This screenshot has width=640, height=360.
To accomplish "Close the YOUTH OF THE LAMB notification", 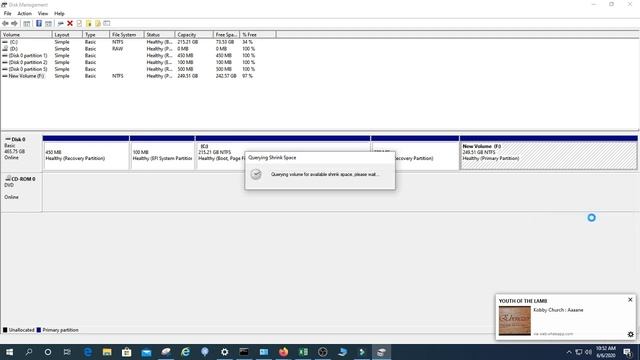I will (x=630, y=300).
